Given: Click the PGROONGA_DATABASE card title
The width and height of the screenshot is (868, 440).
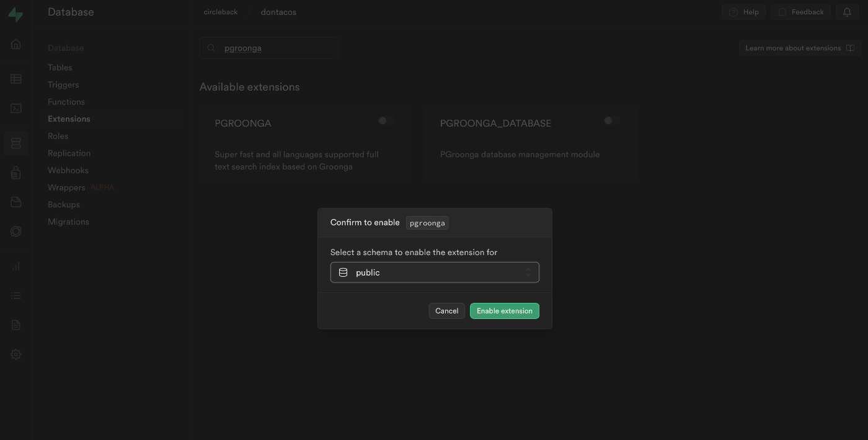Looking at the screenshot, I should pos(495,123).
